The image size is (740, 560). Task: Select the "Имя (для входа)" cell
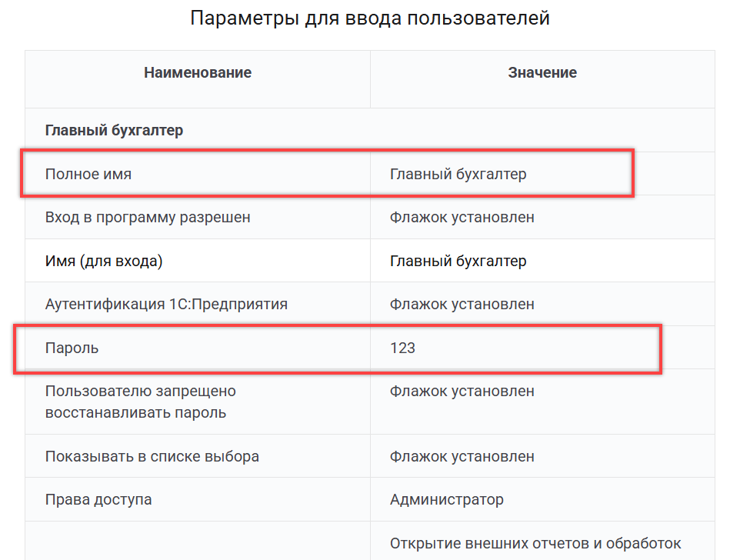click(x=104, y=261)
